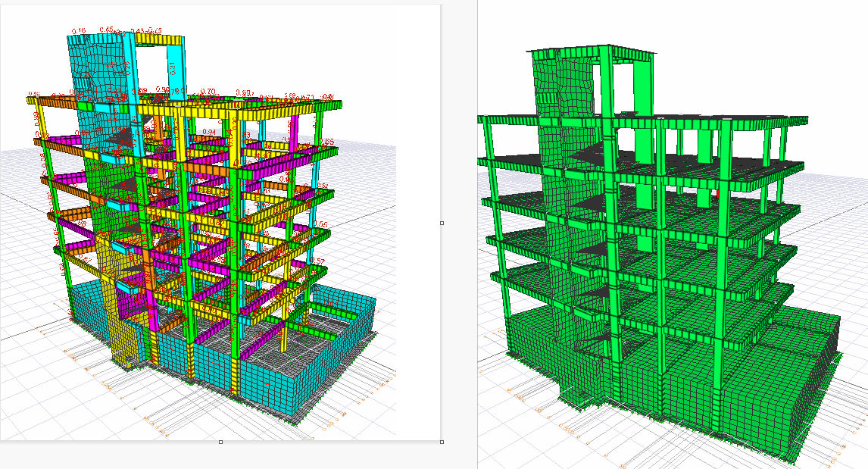
Task: Click the red ratio label "0.94"
Action: (209, 132)
